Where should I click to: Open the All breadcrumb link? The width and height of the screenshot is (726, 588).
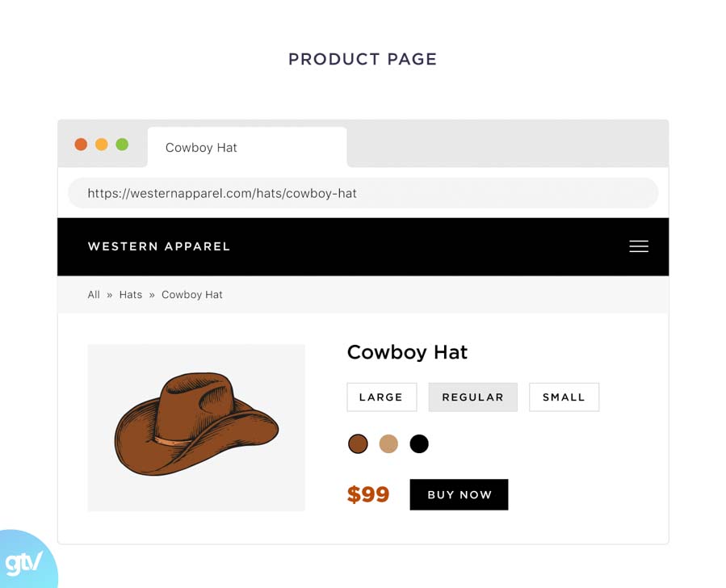click(94, 294)
